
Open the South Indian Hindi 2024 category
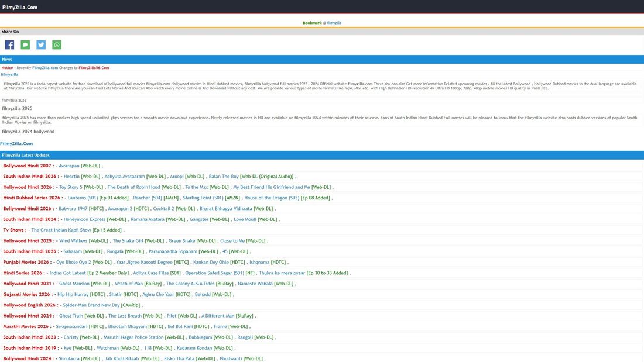(x=30, y=219)
